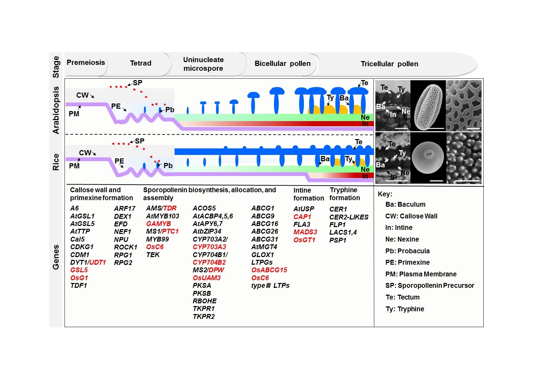Go to the Tricellular pollen stage
This screenshot has width=533, height=392.
(x=389, y=64)
